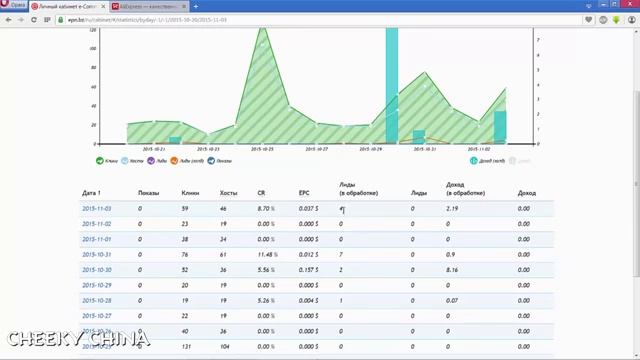
Task: Toggle the greyed-out Доход series in the legend
Action: point(520,161)
